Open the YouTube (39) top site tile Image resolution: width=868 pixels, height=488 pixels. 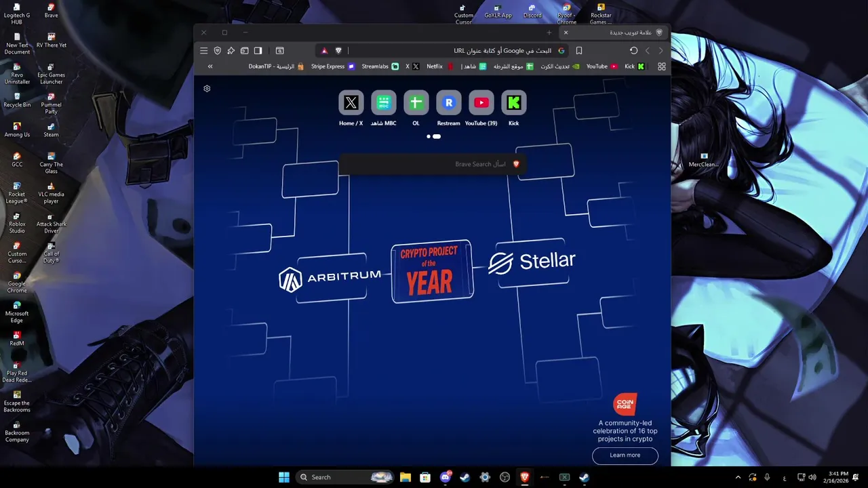(x=481, y=108)
